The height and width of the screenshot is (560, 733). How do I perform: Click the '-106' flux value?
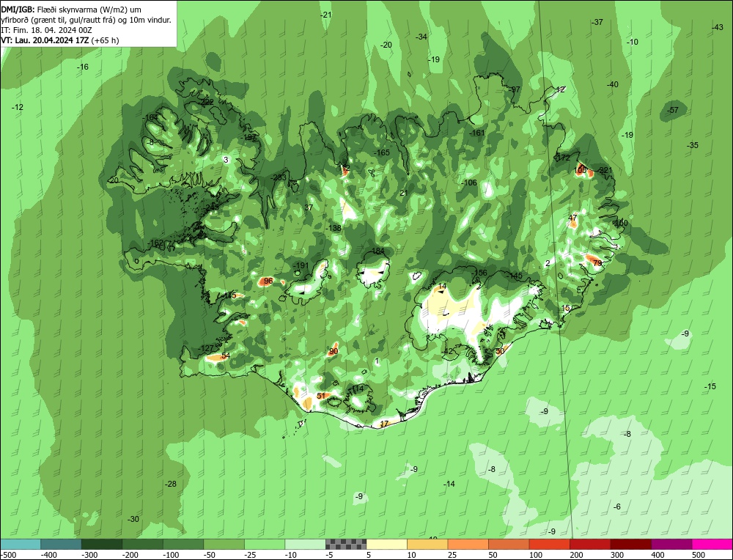tap(469, 183)
